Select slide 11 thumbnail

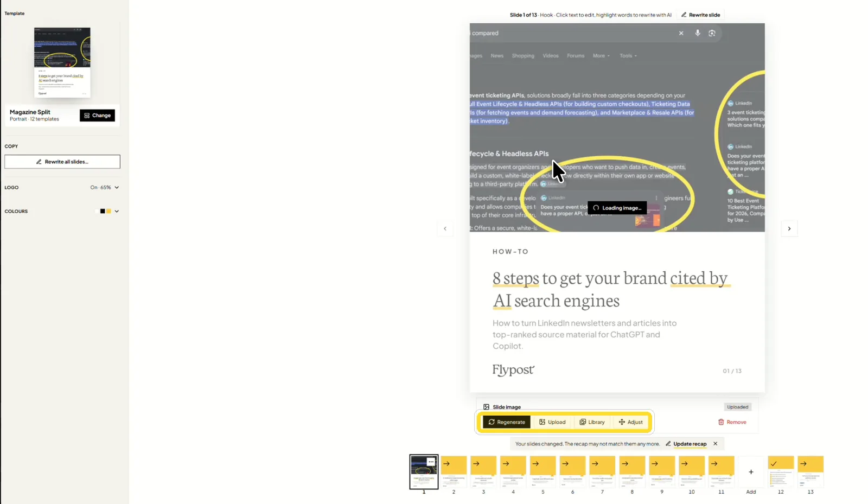721,472
